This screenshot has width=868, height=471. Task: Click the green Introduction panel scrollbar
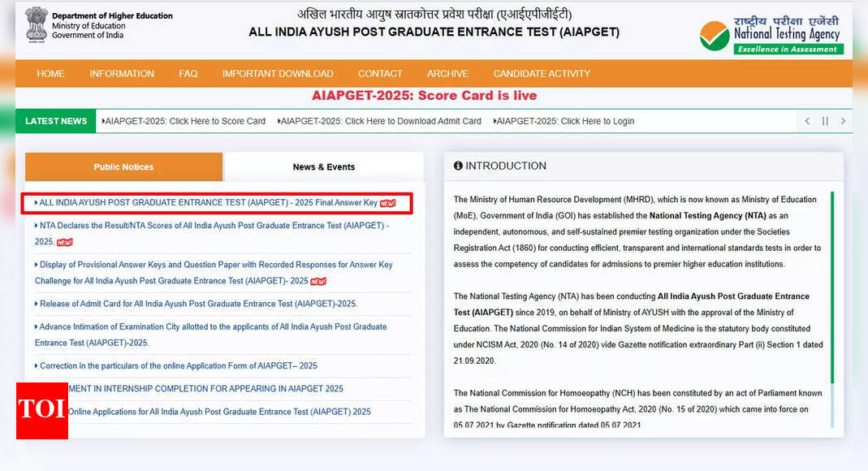(832, 287)
